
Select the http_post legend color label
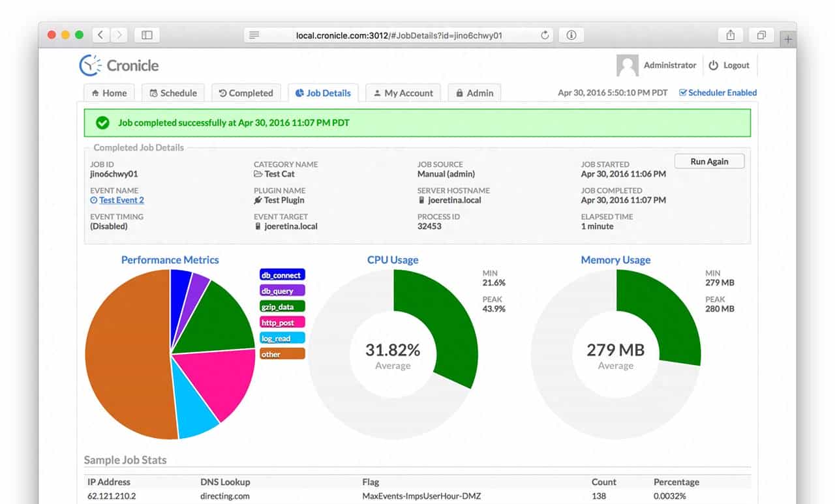pyautogui.click(x=282, y=322)
